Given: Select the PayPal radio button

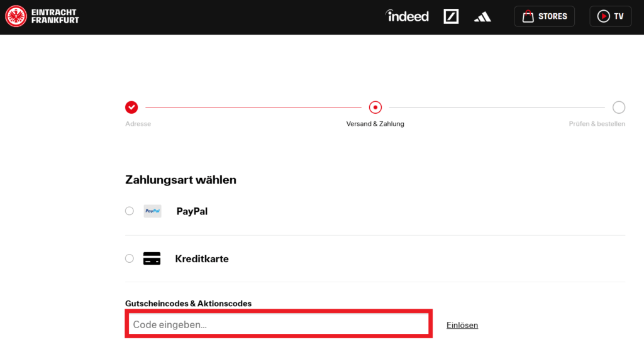Looking at the screenshot, I should [130, 211].
